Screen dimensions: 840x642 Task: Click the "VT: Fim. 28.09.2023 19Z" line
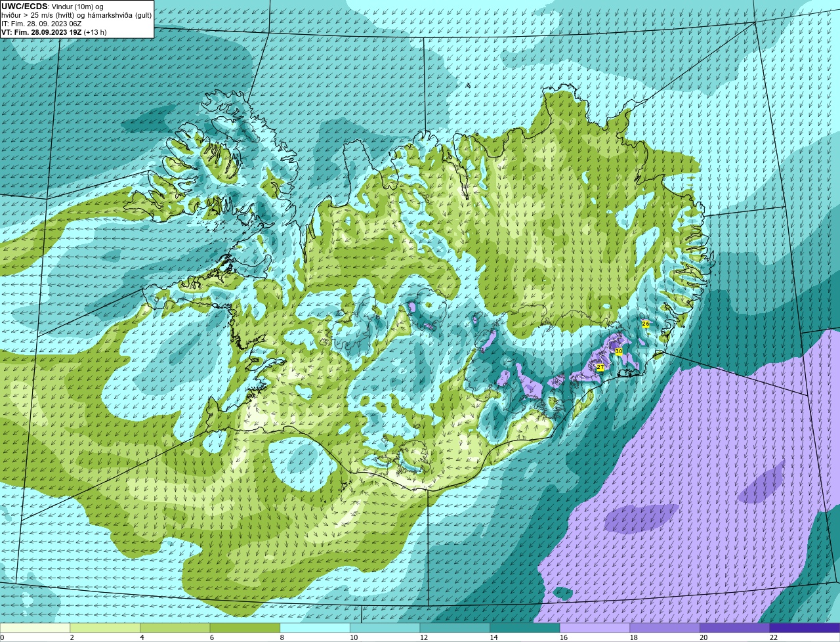coord(41,32)
